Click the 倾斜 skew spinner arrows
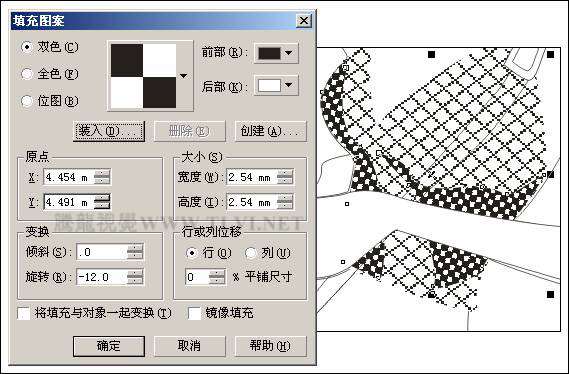 (135, 252)
